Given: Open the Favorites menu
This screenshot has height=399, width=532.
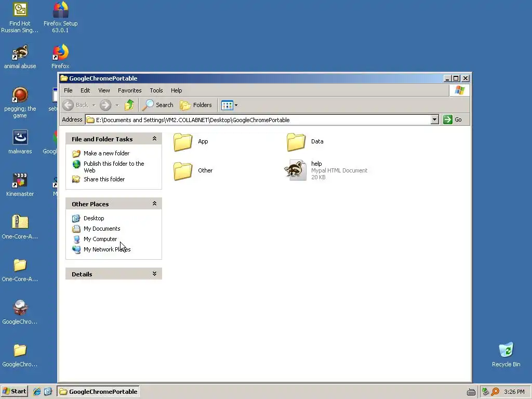Looking at the screenshot, I should pos(129,90).
